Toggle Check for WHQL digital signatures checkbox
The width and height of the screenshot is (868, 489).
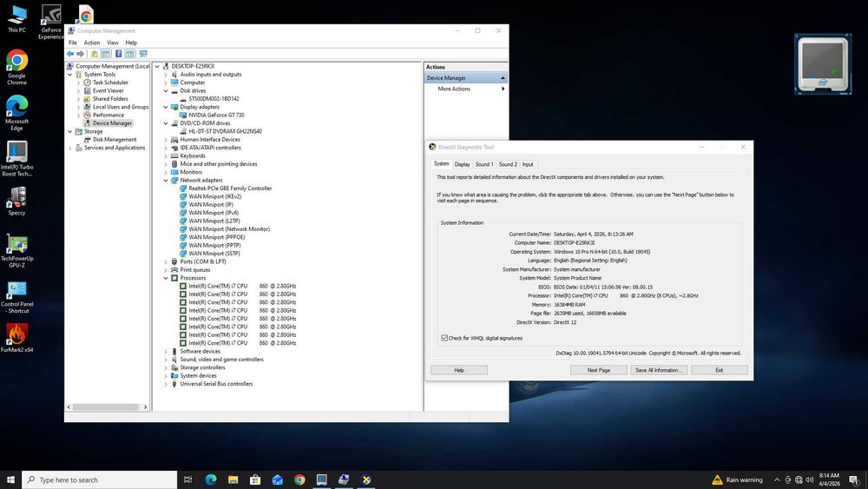point(444,338)
